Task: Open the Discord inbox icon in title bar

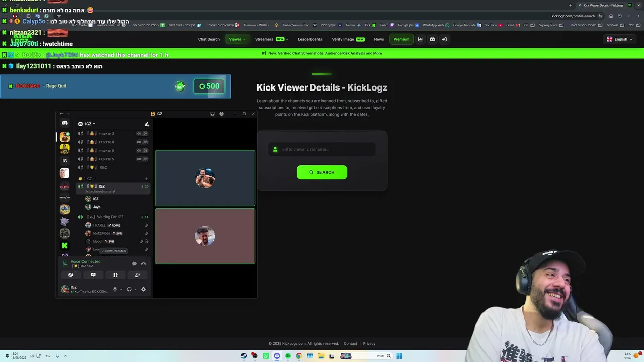Action: pos(212,114)
